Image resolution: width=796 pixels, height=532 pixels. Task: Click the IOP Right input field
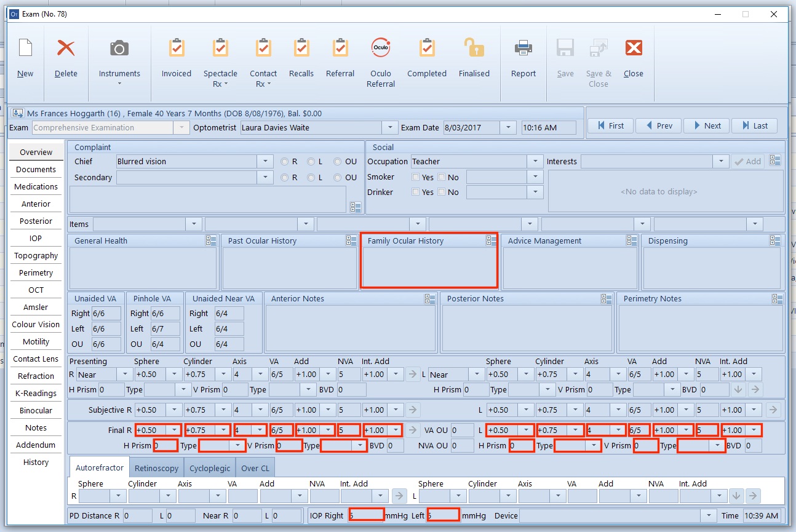(366, 515)
